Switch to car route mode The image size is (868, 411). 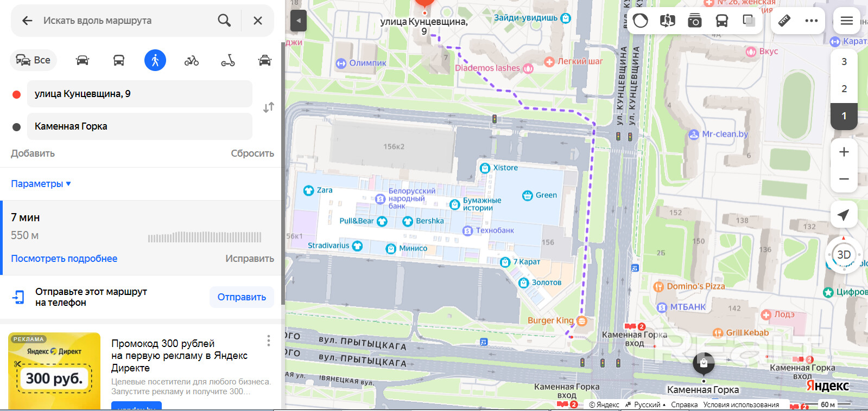tap(83, 60)
